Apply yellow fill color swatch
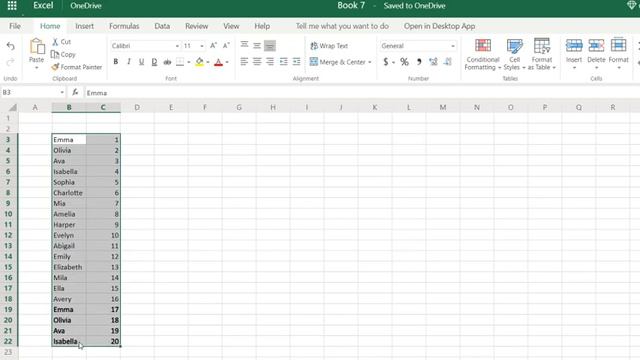 click(x=199, y=62)
